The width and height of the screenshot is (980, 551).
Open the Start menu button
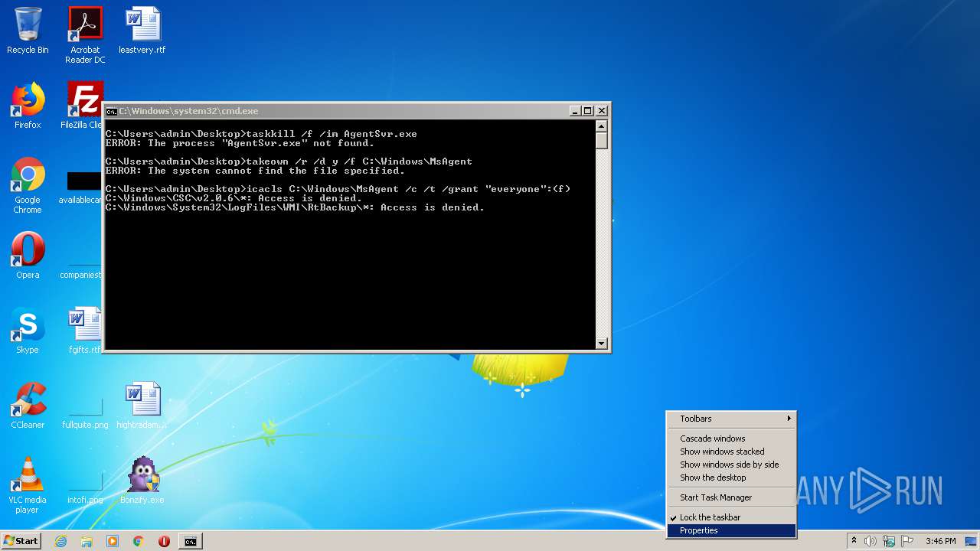21,541
